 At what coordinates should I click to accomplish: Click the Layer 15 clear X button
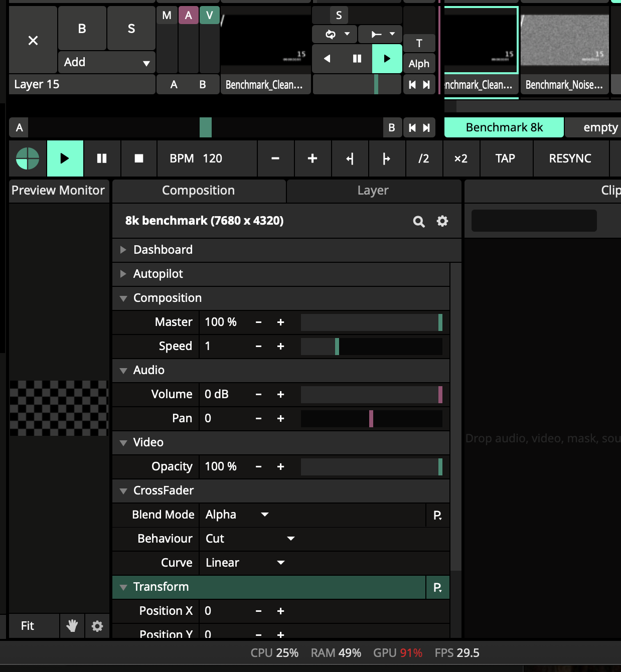(33, 41)
